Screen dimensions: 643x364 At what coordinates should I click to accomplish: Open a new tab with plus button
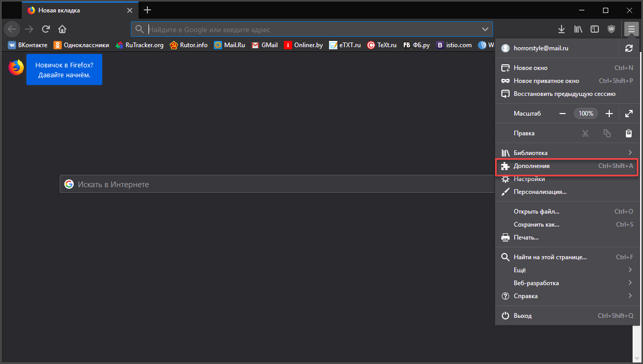point(147,10)
